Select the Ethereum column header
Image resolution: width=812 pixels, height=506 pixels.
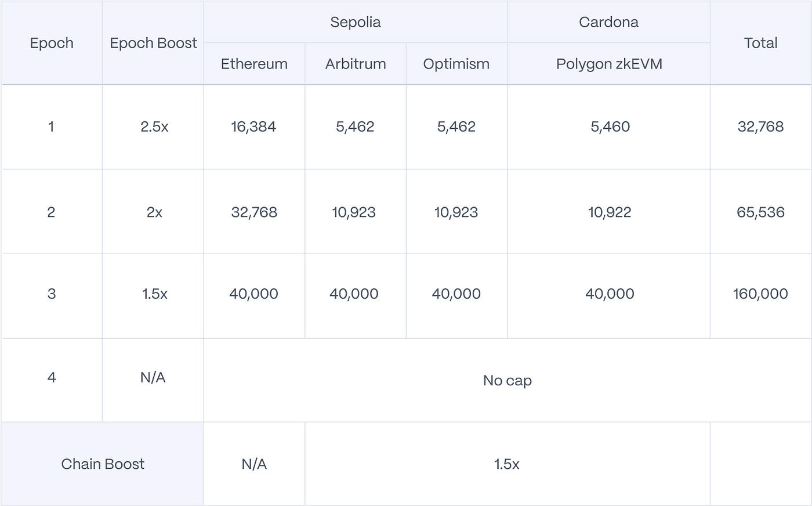[x=254, y=64]
